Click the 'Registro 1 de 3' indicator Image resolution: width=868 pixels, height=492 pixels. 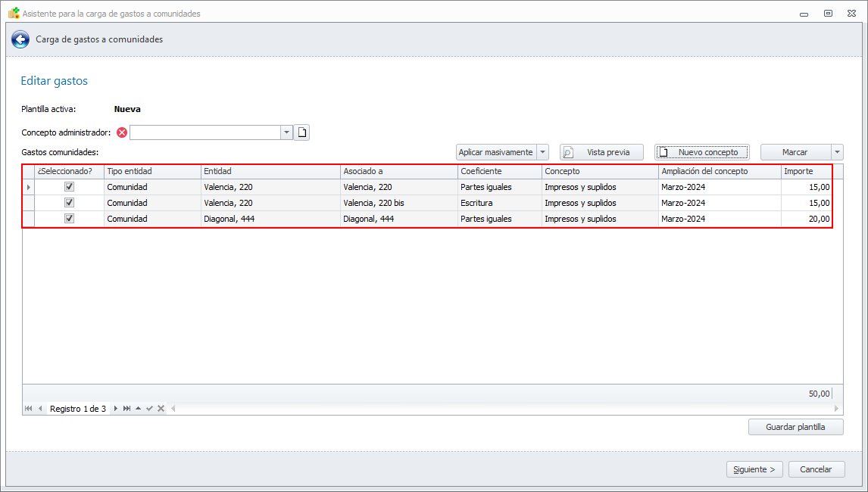pos(77,409)
